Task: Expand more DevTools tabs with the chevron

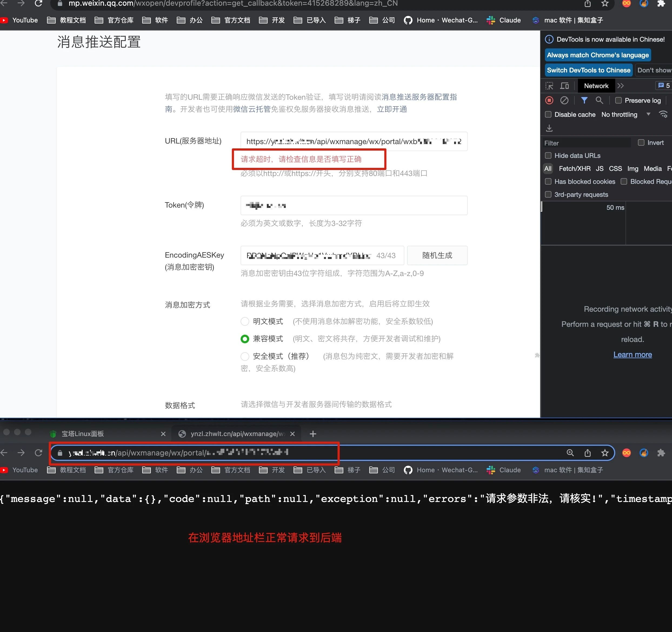Action: tap(620, 86)
